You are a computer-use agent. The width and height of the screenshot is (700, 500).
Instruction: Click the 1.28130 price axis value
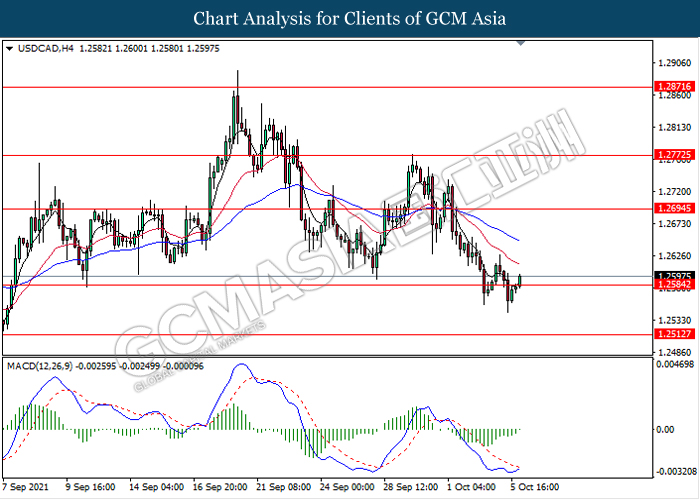click(675, 128)
